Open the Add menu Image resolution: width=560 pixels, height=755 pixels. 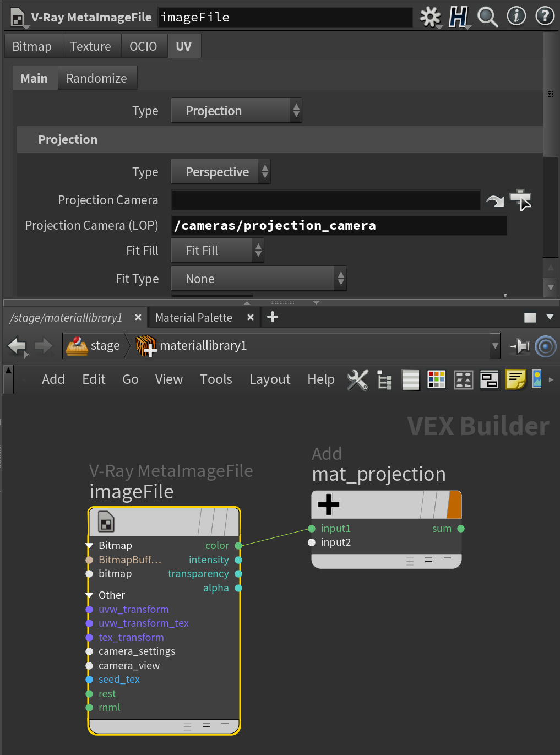tap(53, 379)
